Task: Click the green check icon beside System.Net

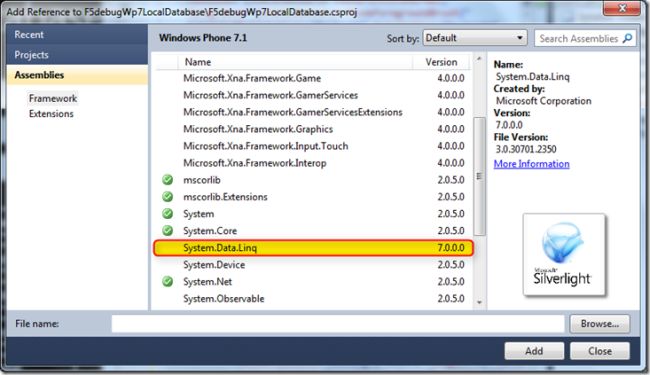Action: click(167, 282)
